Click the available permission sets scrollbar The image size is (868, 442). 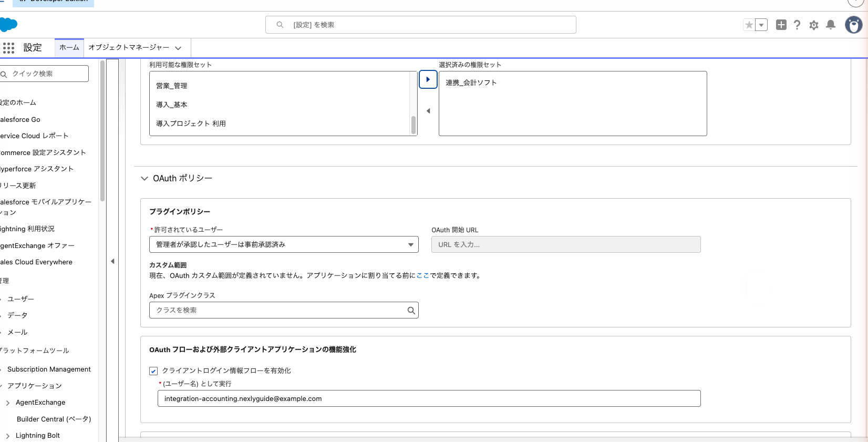click(x=414, y=125)
